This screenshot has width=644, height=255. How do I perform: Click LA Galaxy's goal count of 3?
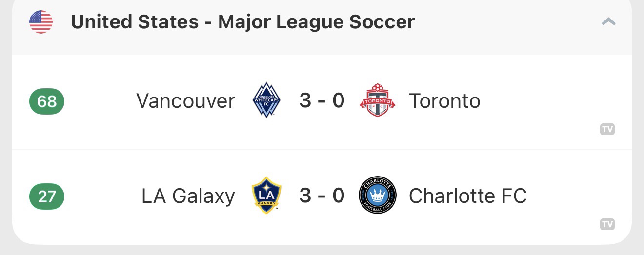[305, 196]
